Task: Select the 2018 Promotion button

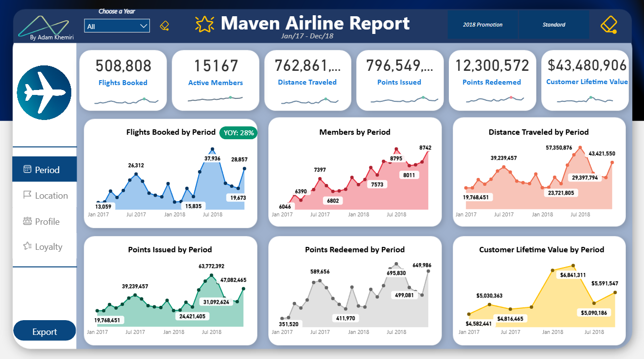Action: 483,25
